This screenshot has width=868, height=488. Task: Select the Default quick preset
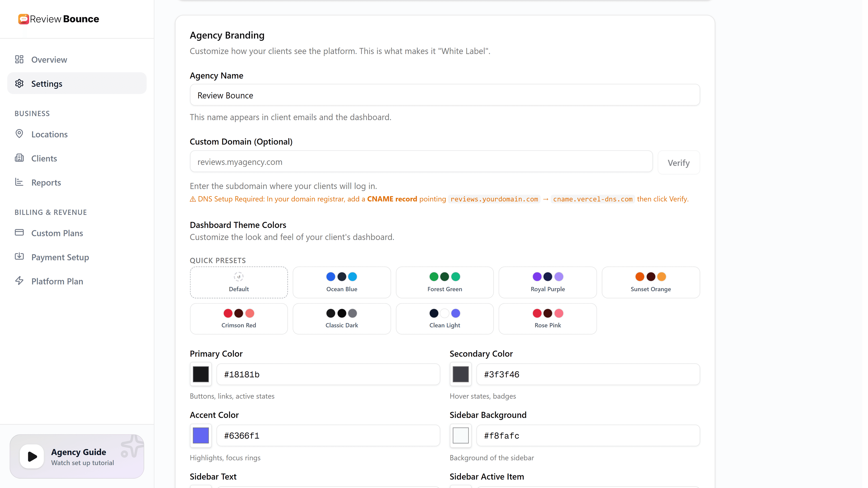238,282
